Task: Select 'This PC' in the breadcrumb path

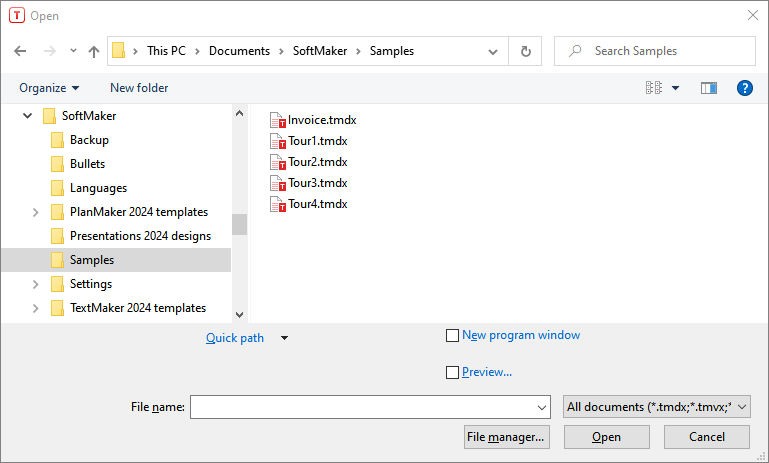Action: [x=166, y=51]
